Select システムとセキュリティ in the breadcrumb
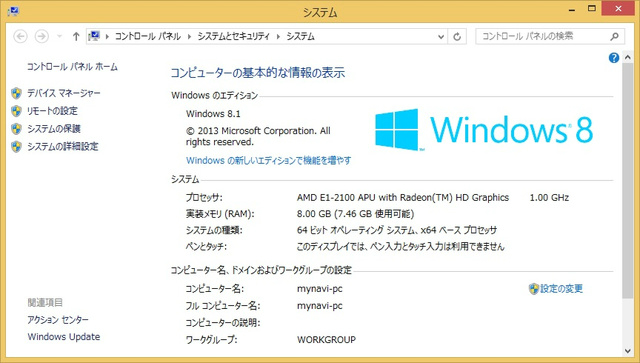Viewport: 640px width, 363px height. coord(233,36)
